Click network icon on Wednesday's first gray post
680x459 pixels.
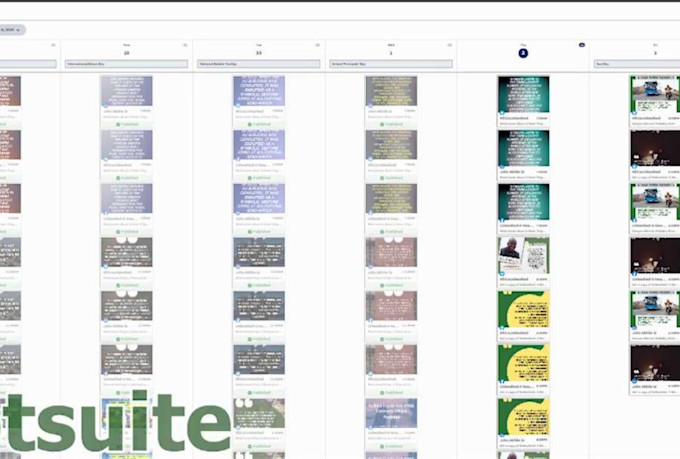[x=369, y=105]
